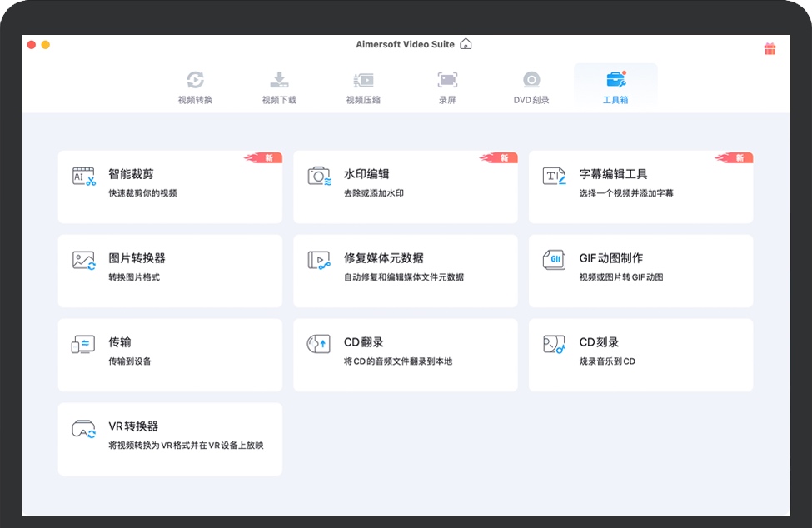Click the 新 badge on 智能裁剪
Viewport: 812px width, 528px height.
point(264,157)
